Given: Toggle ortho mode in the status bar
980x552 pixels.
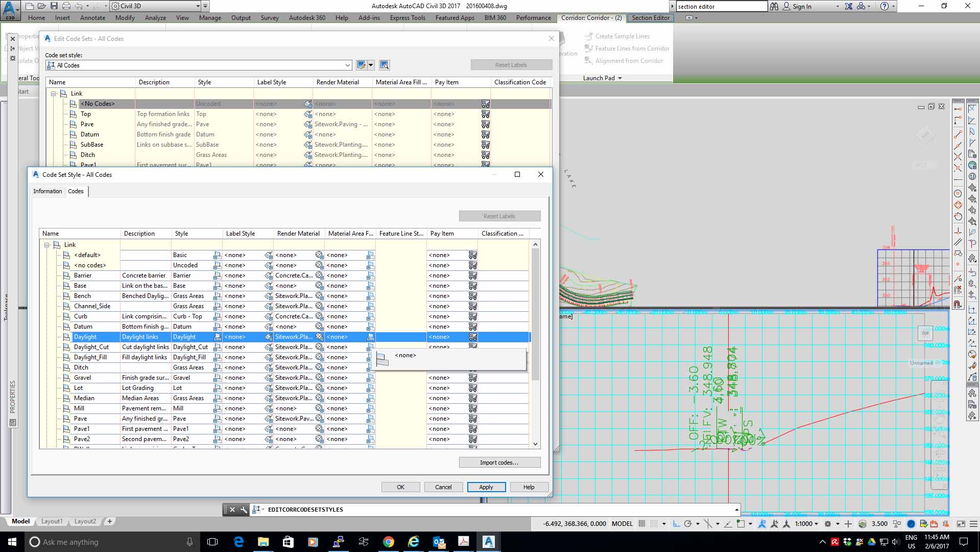Looking at the screenshot, I should (x=676, y=524).
